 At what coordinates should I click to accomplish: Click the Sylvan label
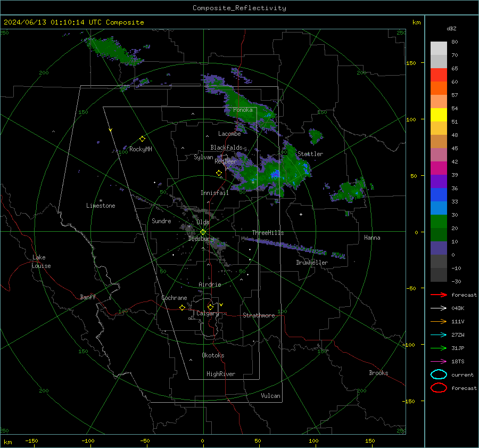pos(203,157)
